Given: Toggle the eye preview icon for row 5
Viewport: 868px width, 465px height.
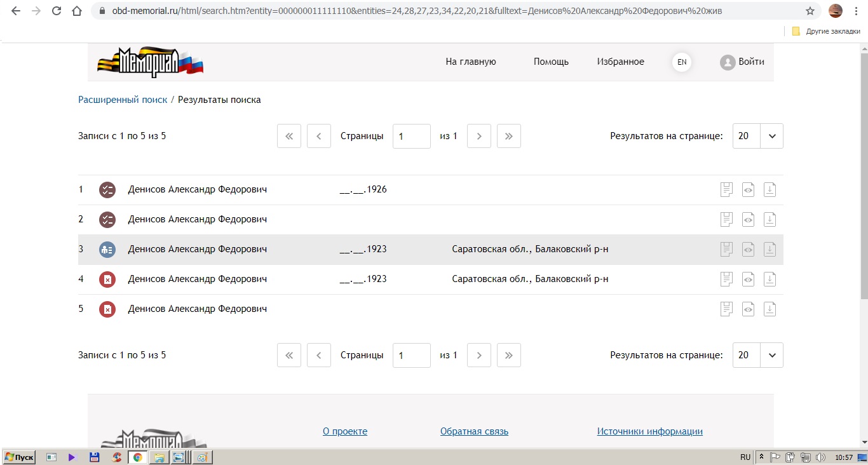Looking at the screenshot, I should point(749,309).
